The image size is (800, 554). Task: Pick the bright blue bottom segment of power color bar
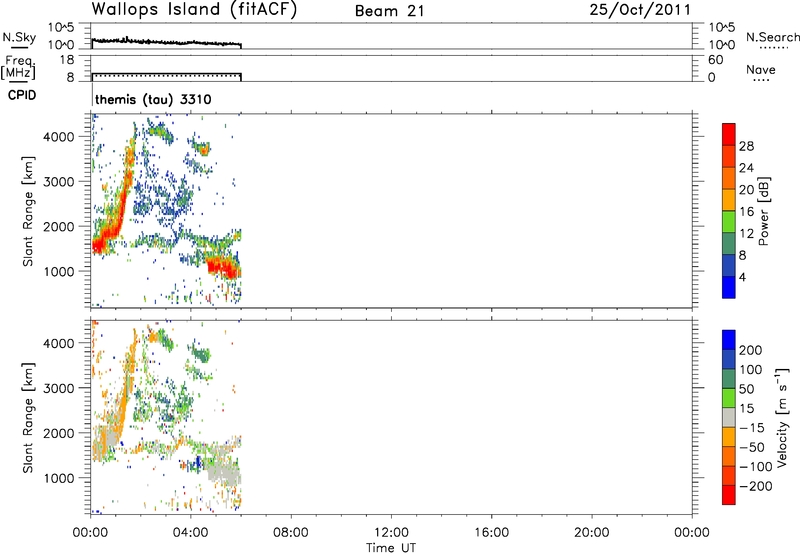pos(729,287)
